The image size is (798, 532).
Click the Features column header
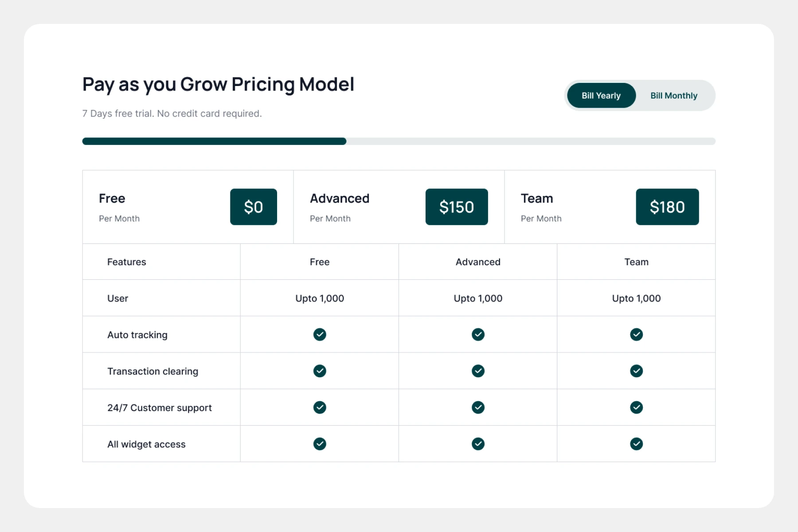(x=127, y=262)
